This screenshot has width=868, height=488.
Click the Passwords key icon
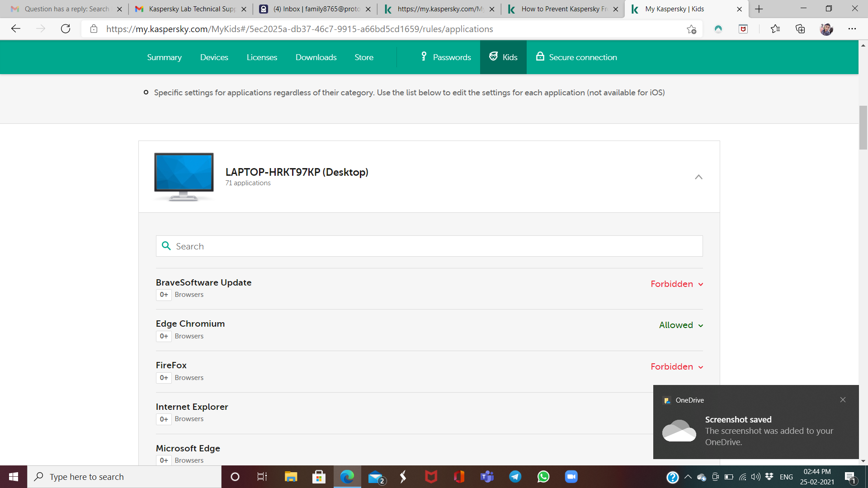424,56
